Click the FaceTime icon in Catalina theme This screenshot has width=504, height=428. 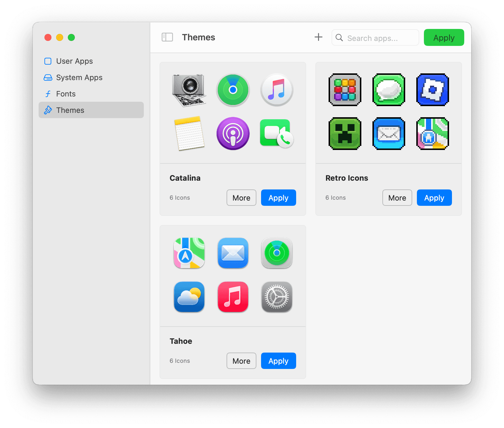(277, 133)
